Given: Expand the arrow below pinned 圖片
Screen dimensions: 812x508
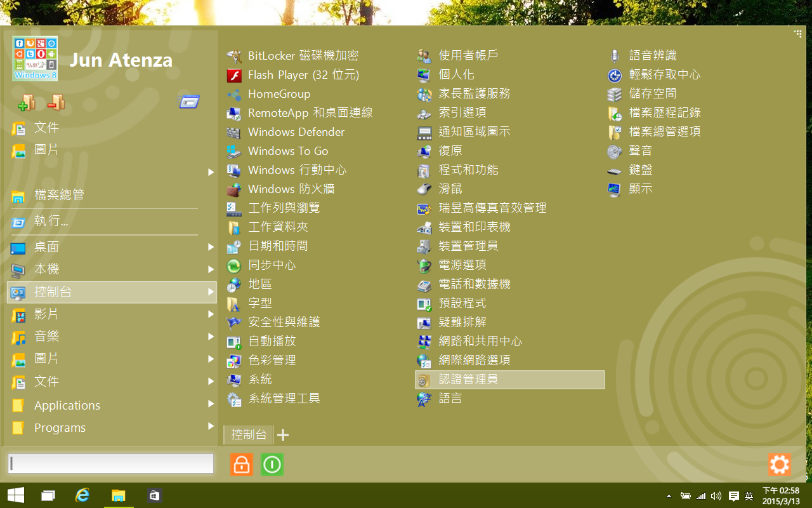Looking at the screenshot, I should point(211,172).
